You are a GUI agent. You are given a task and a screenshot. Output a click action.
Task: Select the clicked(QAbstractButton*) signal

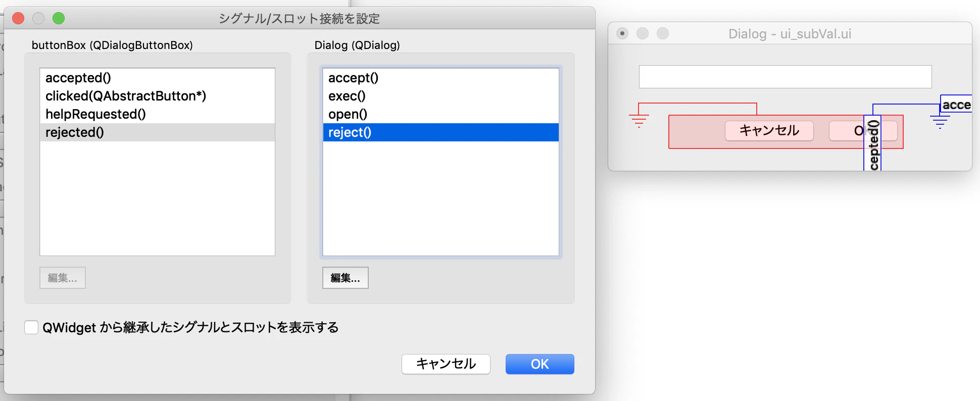157,96
